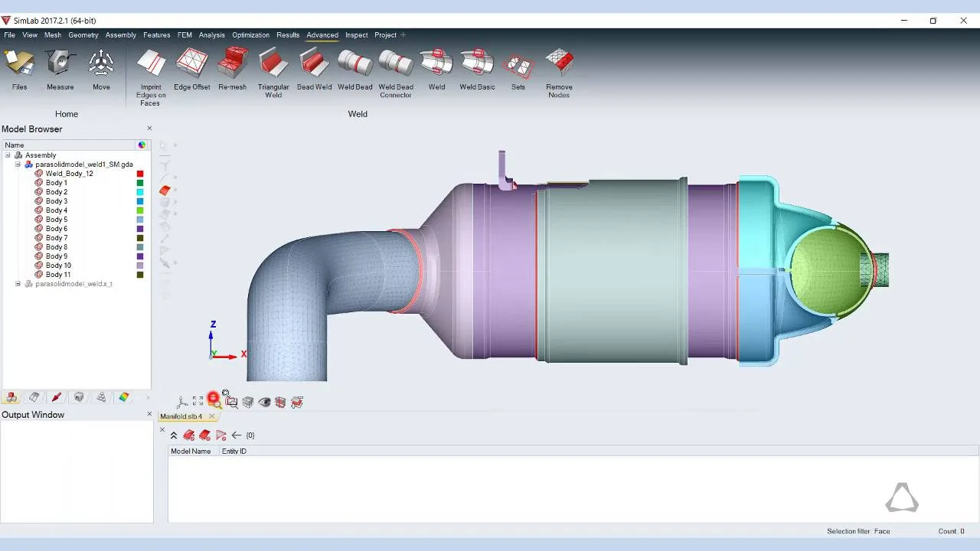This screenshot has width=980, height=551.
Task: Click the red color swatch of Weld_Body_12
Action: 140,174
